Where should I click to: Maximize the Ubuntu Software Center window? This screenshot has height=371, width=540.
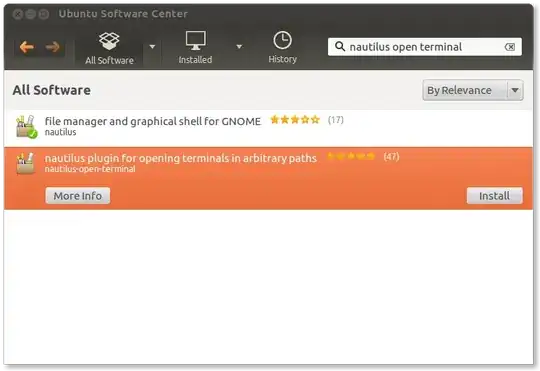[43, 14]
